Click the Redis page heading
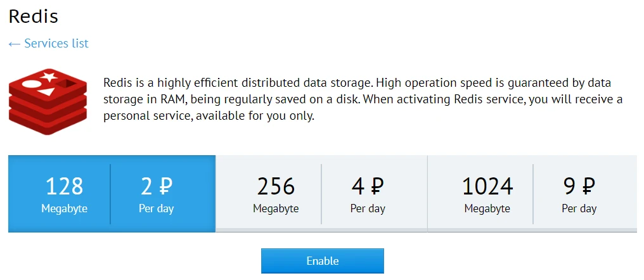644x280 pixels. point(34,16)
